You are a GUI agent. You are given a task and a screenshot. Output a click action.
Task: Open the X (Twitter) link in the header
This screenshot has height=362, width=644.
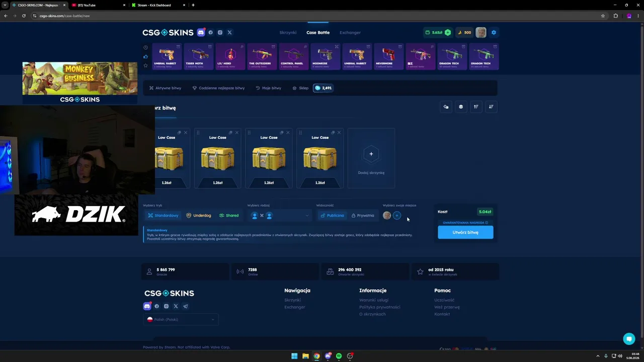(x=229, y=32)
